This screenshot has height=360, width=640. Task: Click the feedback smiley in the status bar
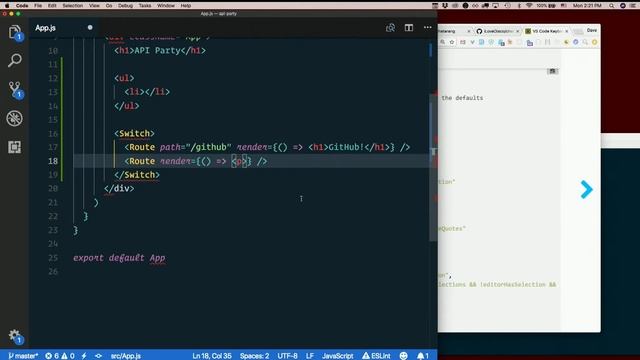coord(404,356)
